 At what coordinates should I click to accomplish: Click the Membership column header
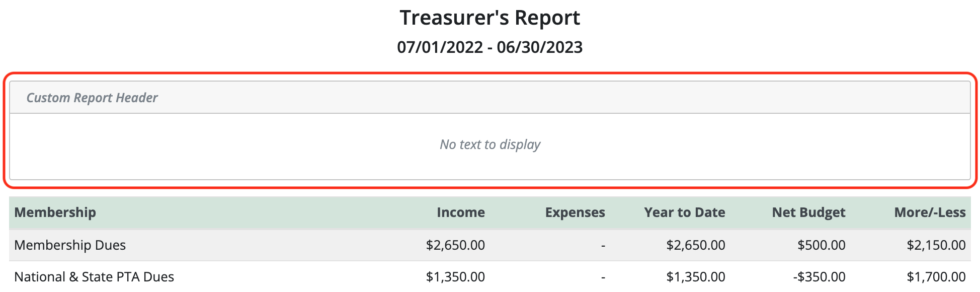point(55,212)
